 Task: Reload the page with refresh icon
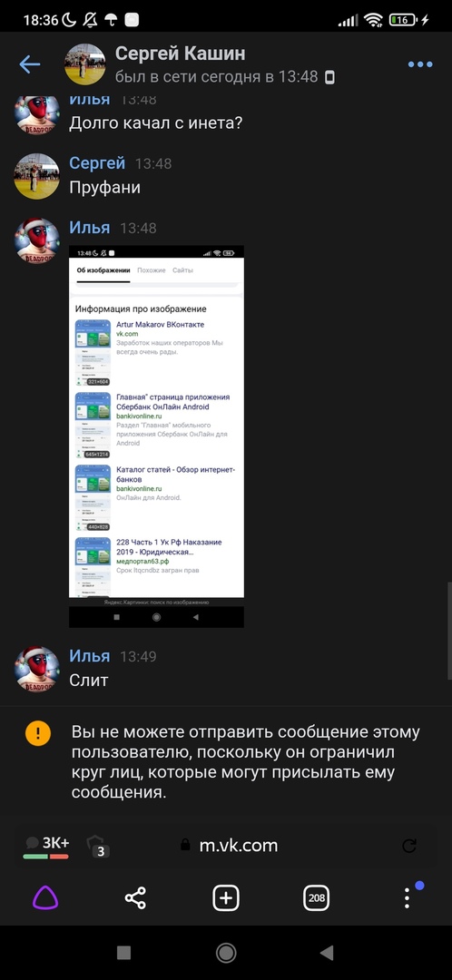(x=409, y=847)
